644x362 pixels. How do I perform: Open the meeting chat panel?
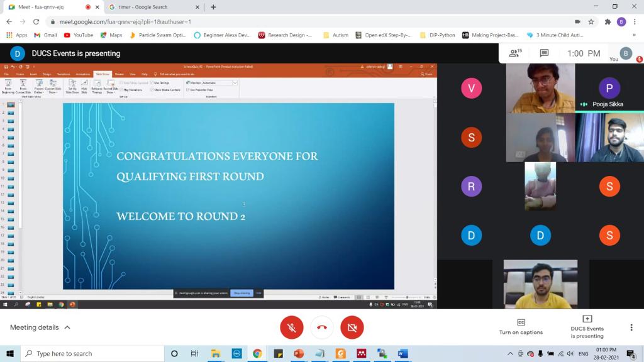(x=544, y=53)
